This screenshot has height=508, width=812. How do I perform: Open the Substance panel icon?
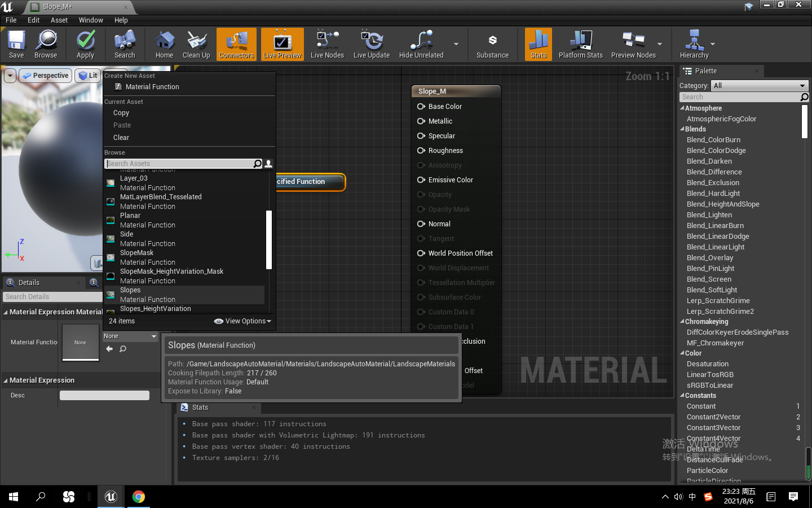pos(492,44)
